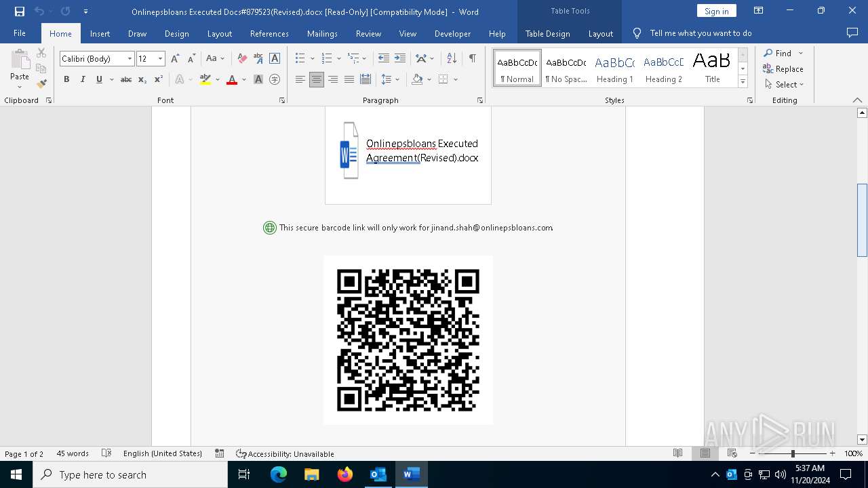This screenshot has width=868, height=488.
Task: Toggle Strikethrough formatting
Action: 126,79
